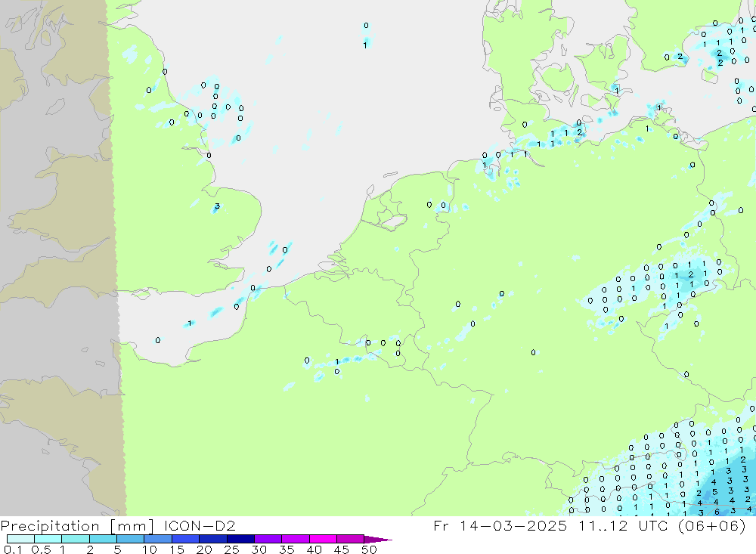Image resolution: width=756 pixels, height=554 pixels.
Task: Click the '10' legend scale label
Action: coord(150,549)
